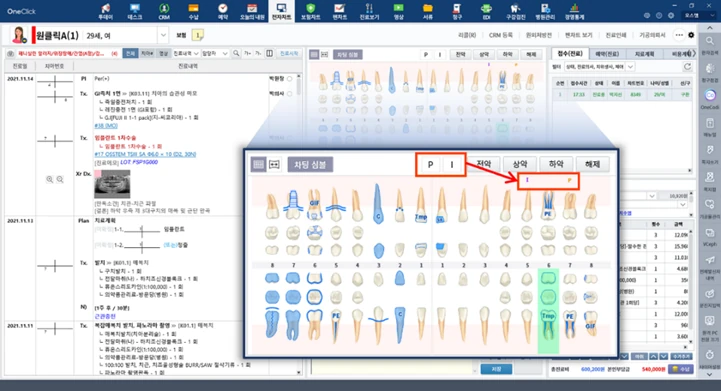Open the #38 (MO) link
The image size is (721, 391).
[x=106, y=126]
